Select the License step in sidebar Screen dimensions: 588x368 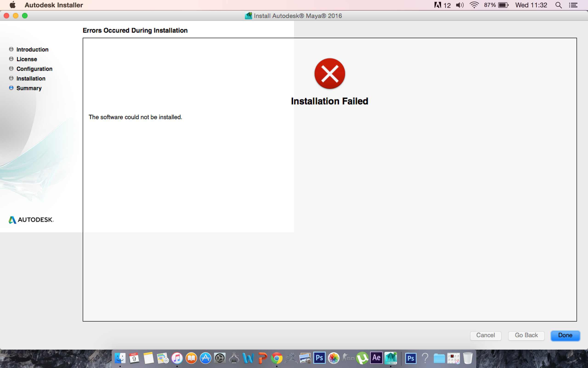click(x=26, y=59)
